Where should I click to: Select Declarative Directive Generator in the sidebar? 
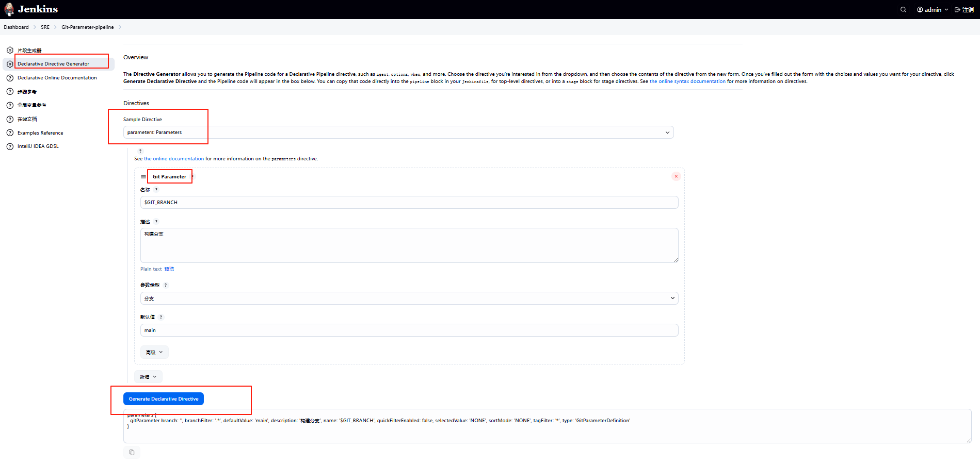point(53,64)
